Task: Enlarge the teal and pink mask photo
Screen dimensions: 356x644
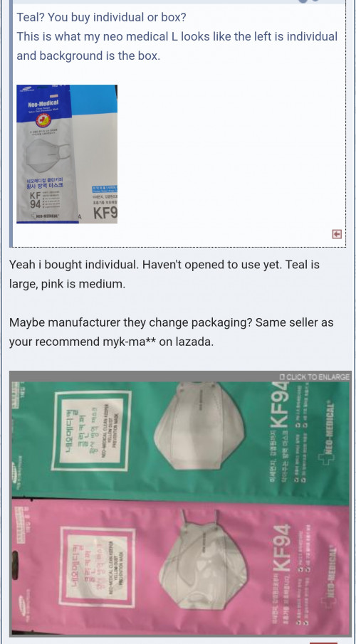Action: coord(180,504)
